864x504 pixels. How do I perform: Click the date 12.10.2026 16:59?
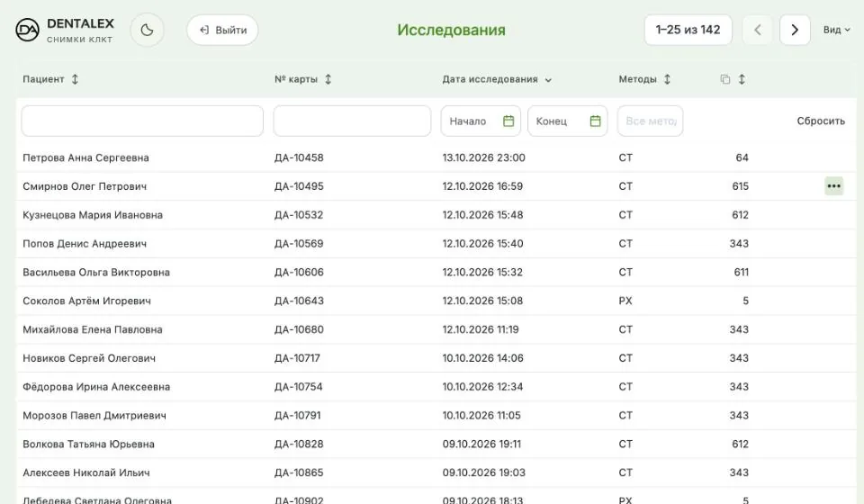(x=482, y=186)
